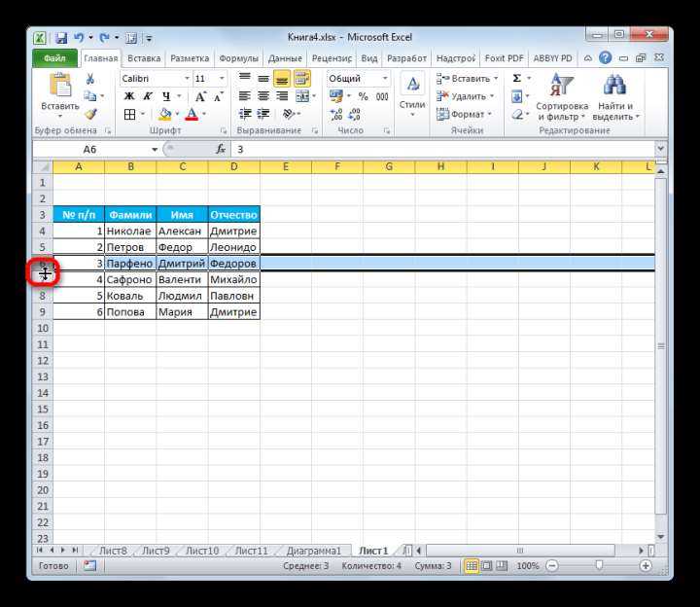Align cell text right

[x=282, y=96]
